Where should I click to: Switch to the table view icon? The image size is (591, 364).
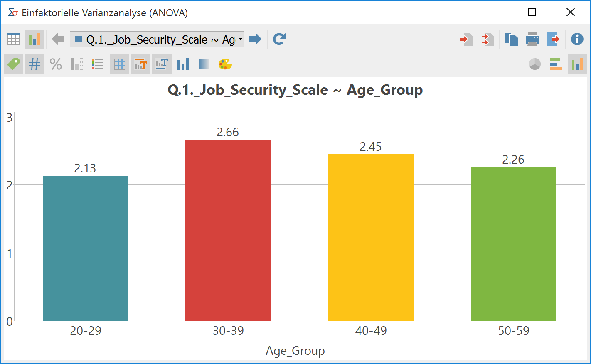click(14, 39)
